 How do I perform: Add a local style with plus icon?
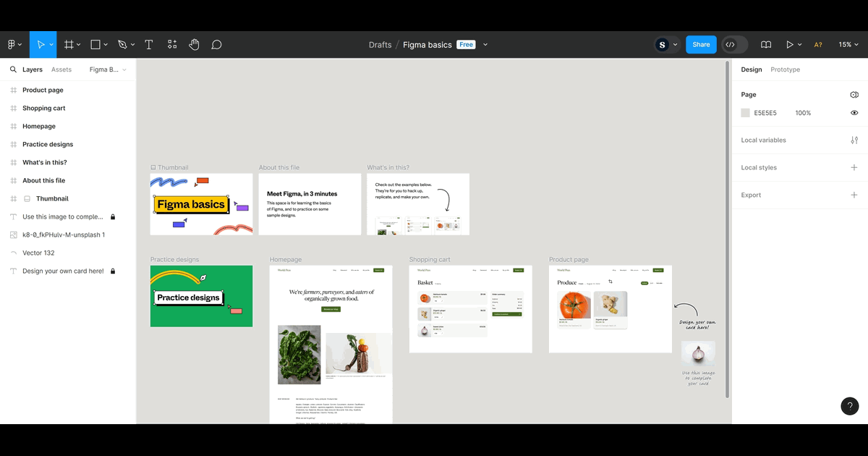(x=854, y=168)
